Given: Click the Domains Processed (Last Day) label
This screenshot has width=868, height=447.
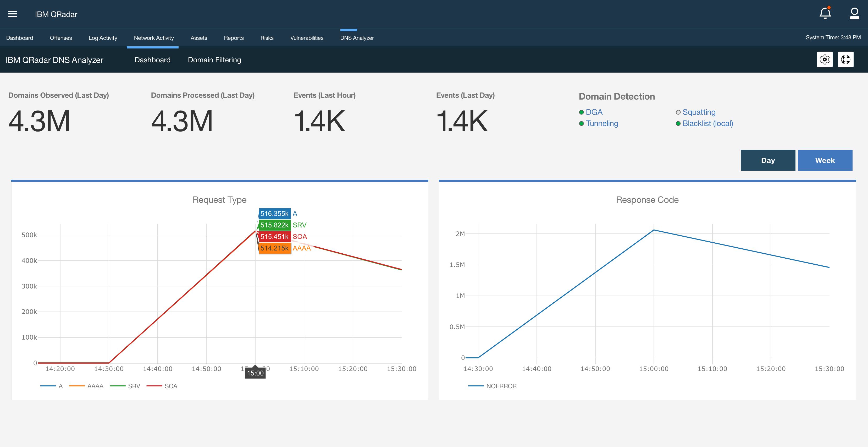Looking at the screenshot, I should pyautogui.click(x=202, y=95).
